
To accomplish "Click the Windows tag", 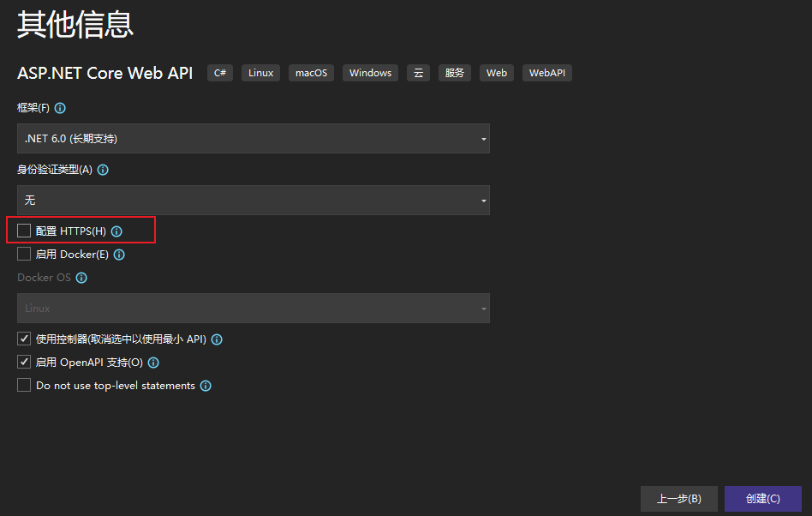I will (x=370, y=73).
